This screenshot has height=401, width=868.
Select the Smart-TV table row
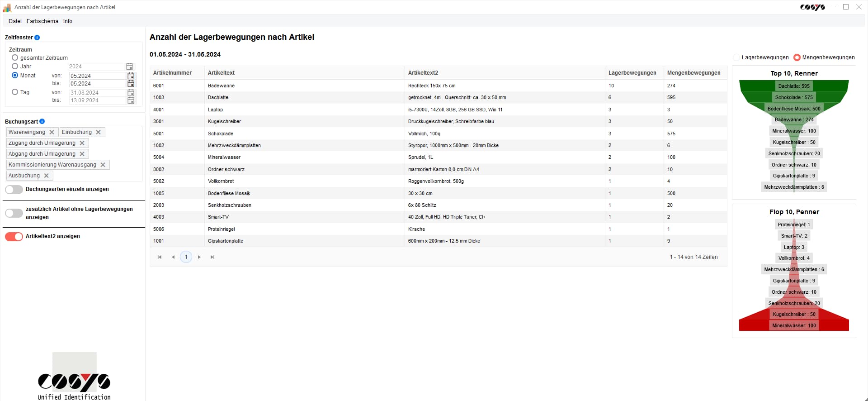tap(438, 217)
